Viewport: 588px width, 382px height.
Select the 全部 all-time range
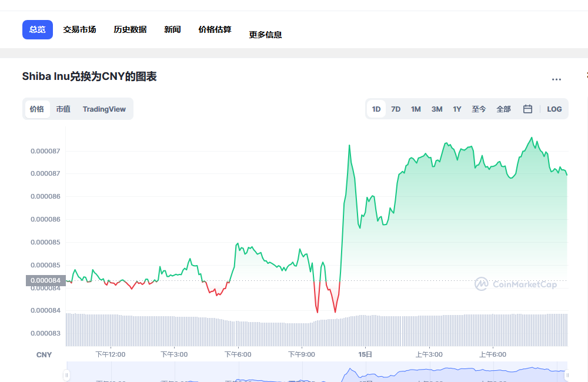(504, 109)
